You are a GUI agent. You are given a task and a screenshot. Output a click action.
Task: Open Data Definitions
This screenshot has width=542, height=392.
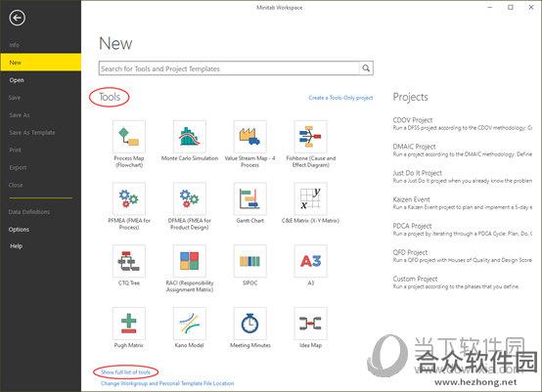click(29, 212)
